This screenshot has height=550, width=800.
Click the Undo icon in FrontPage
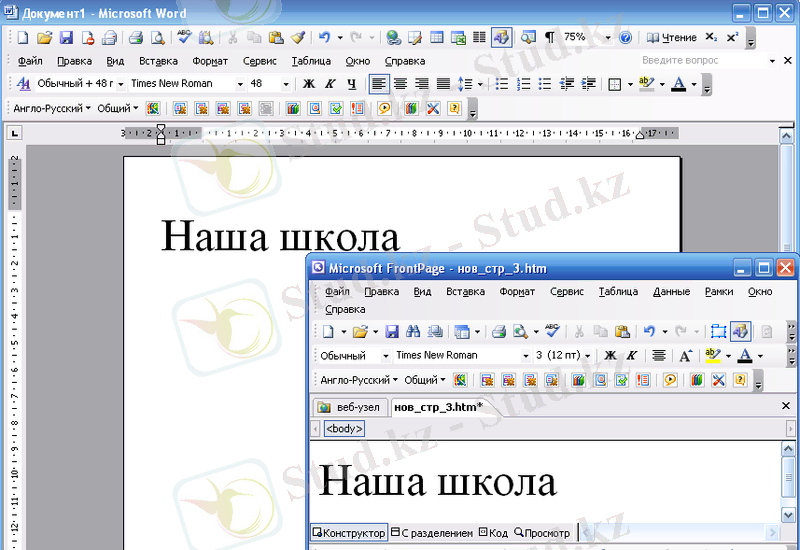pos(649,332)
